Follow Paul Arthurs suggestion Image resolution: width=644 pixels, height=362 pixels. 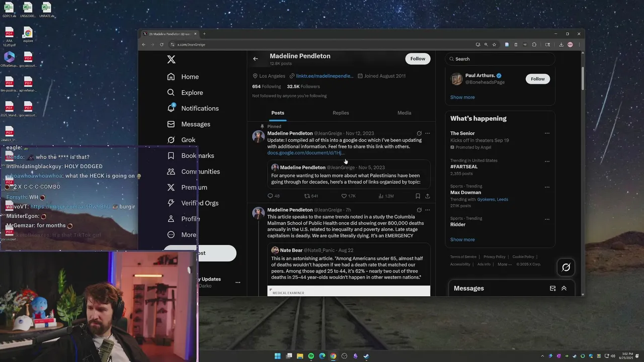coord(538,79)
